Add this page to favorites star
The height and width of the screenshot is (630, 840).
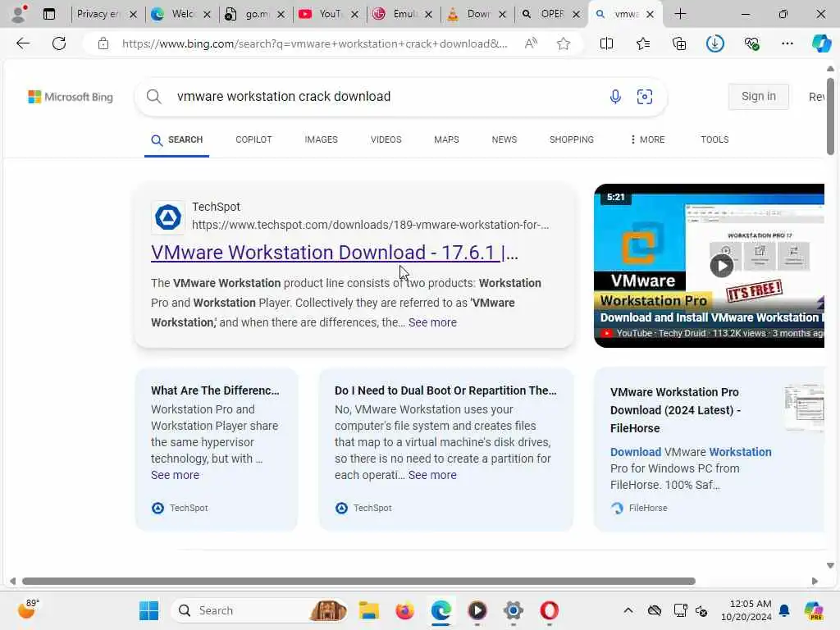tap(563, 43)
